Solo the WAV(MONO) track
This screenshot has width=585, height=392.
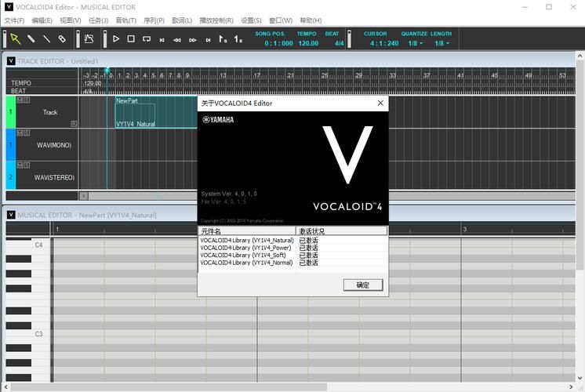[x=27, y=133]
